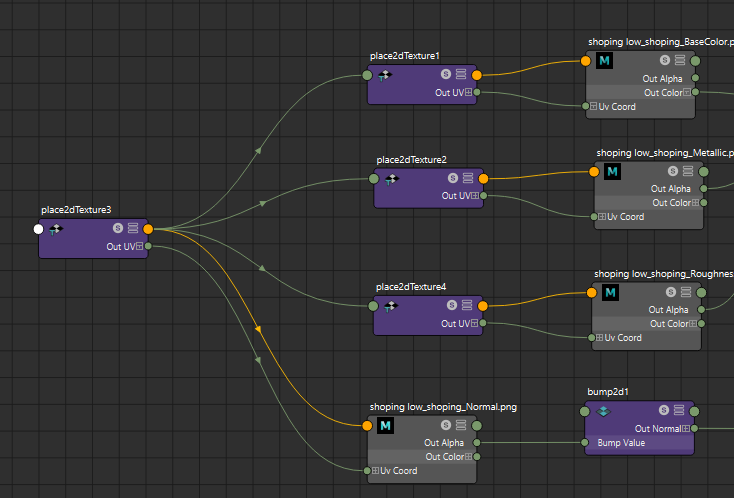The width and height of the screenshot is (734, 498).
Task: Expand Out UV plus on place2dTexture4
Action: [475, 323]
